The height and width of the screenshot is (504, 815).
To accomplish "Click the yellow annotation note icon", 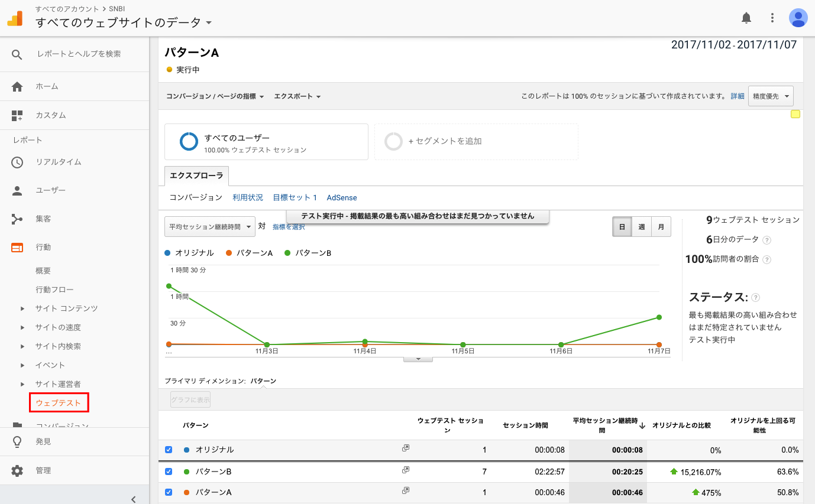I will click(795, 114).
